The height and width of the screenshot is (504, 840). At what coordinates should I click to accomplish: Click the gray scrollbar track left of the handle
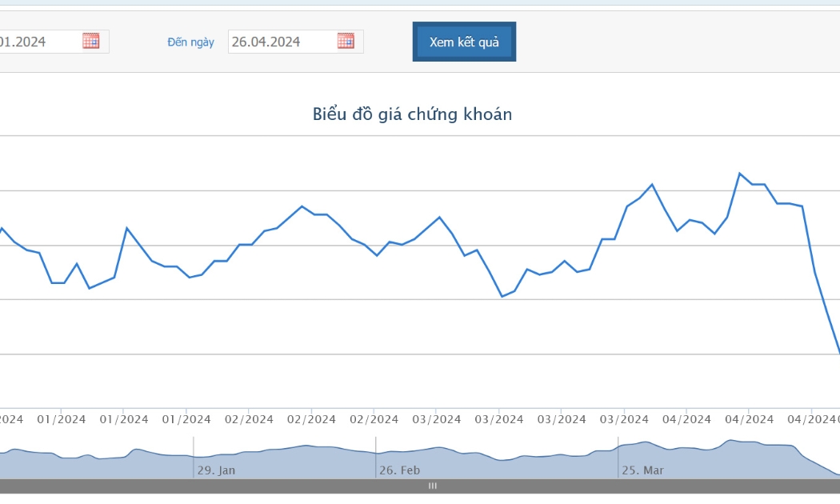click(214, 486)
